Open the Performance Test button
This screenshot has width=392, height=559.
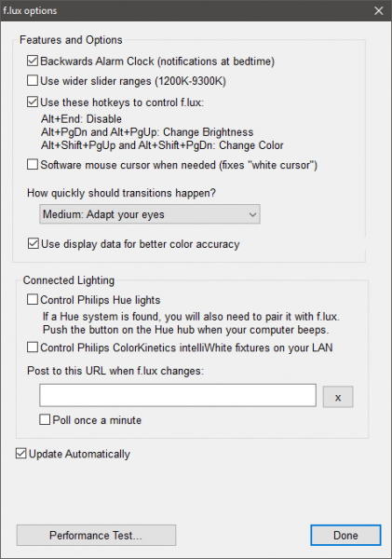[x=96, y=535]
